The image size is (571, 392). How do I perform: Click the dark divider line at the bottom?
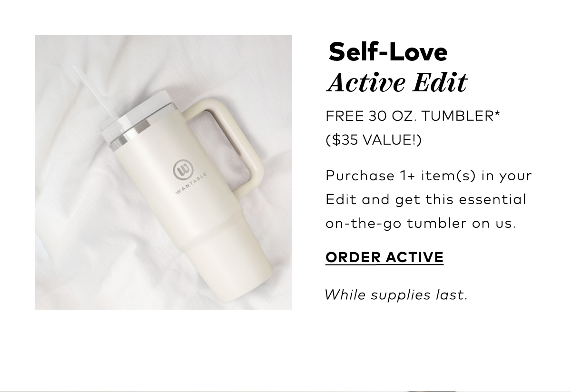[x=285, y=391]
